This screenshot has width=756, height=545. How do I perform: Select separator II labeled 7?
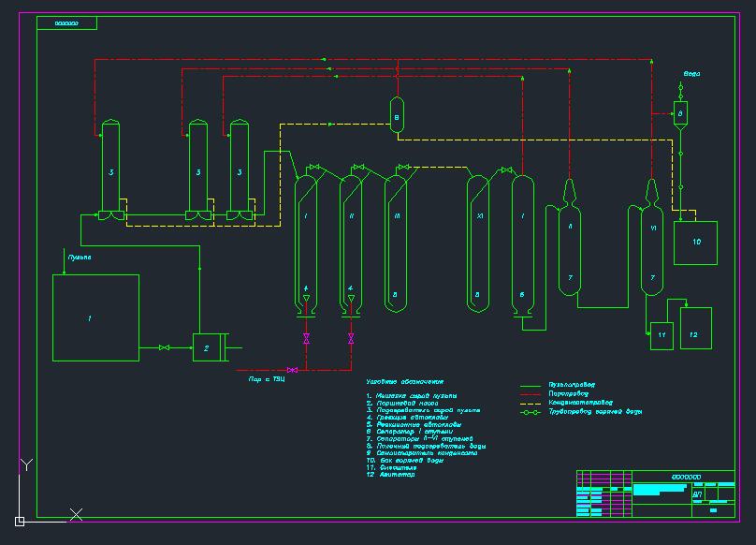(x=570, y=239)
